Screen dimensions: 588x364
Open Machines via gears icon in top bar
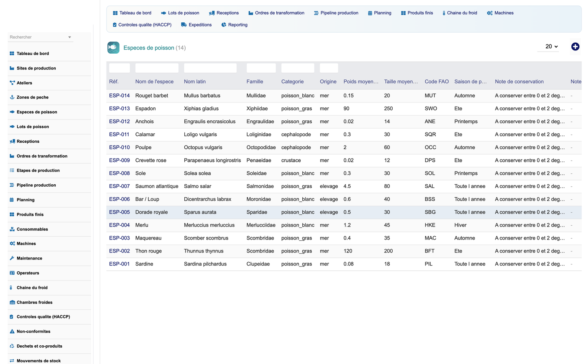[x=490, y=13]
